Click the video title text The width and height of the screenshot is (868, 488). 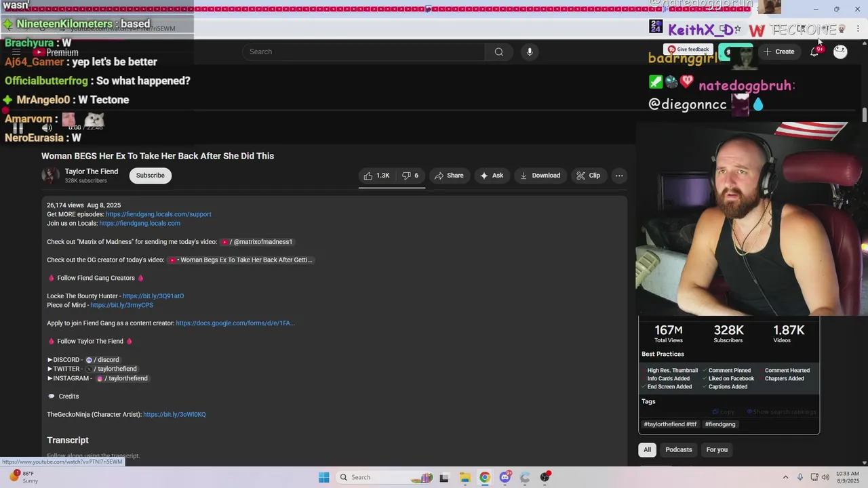click(x=158, y=156)
